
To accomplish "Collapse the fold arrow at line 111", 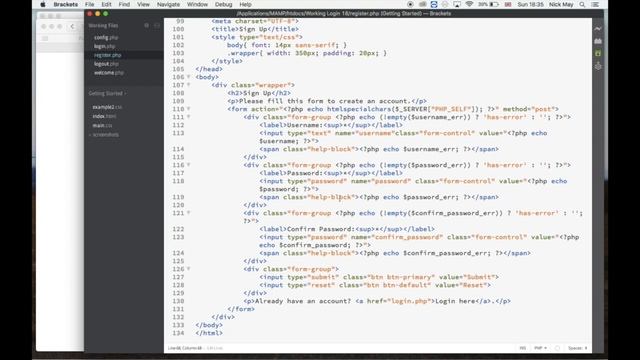I will (x=189, y=117).
